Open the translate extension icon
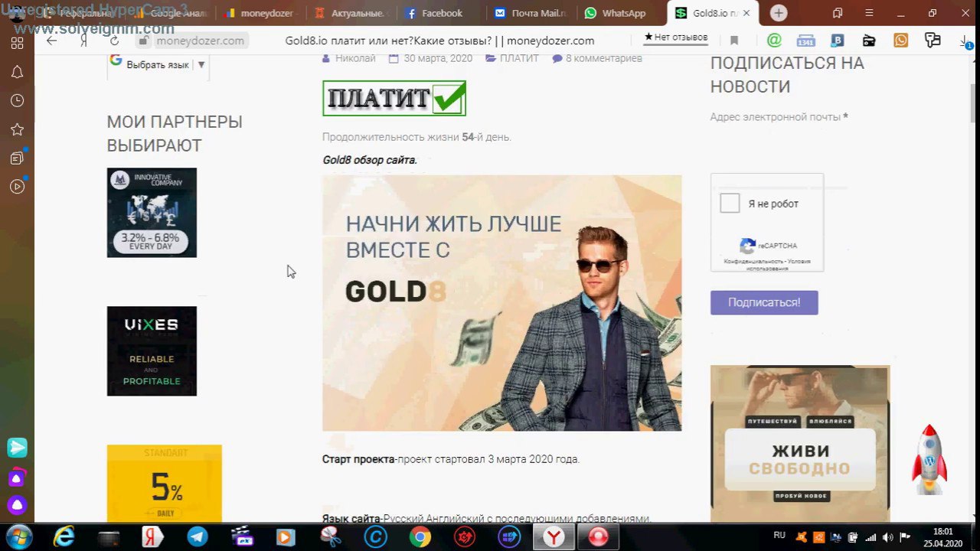The width and height of the screenshot is (980, 551). click(x=932, y=41)
